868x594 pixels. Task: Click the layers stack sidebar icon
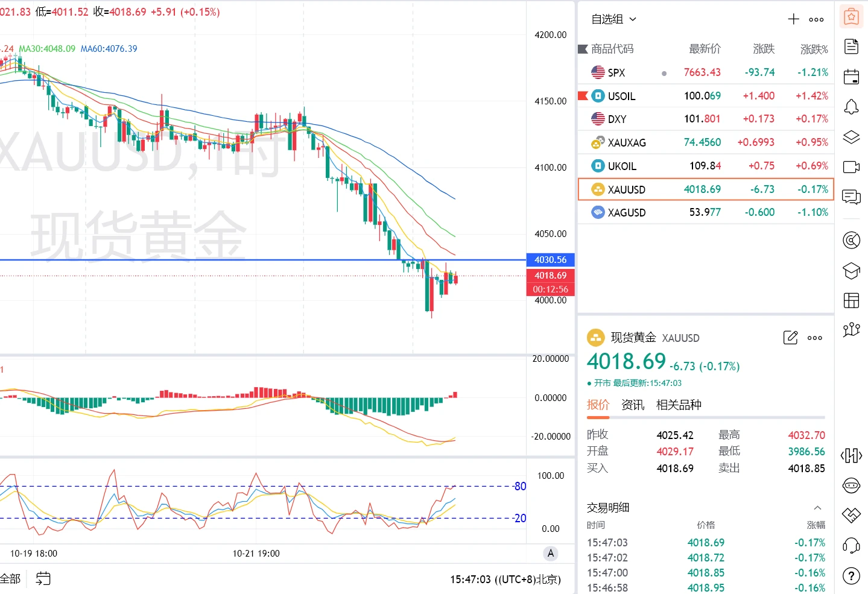pos(851,137)
